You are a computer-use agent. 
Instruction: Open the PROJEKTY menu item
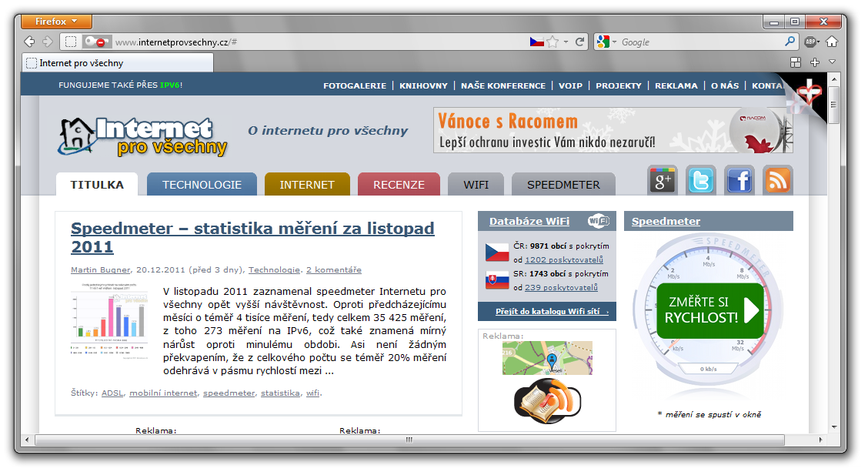click(619, 85)
